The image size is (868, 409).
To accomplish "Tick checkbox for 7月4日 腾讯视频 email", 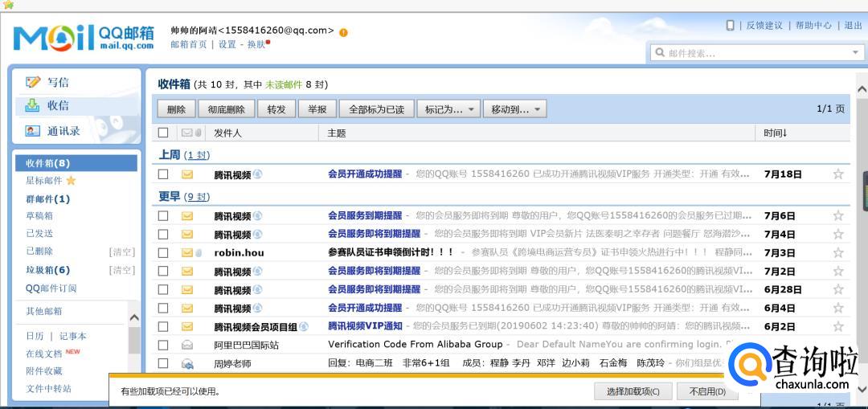I will [x=162, y=234].
